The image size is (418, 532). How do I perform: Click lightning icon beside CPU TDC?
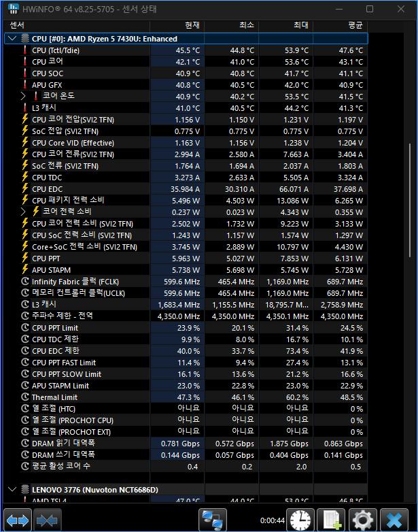tap(25, 177)
